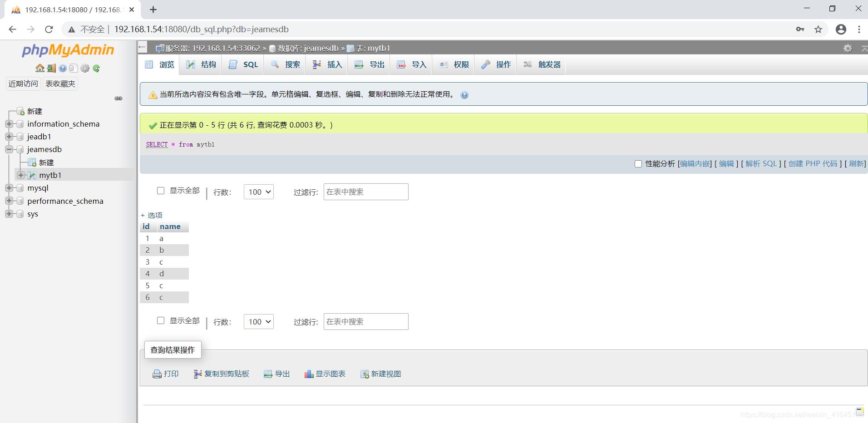Image resolution: width=868 pixels, height=423 pixels.
Task: Expand sys database node
Action: (x=9, y=214)
